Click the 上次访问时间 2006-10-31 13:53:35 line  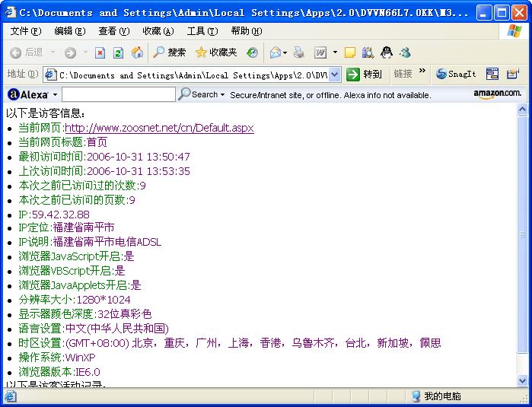pyautogui.click(x=104, y=171)
